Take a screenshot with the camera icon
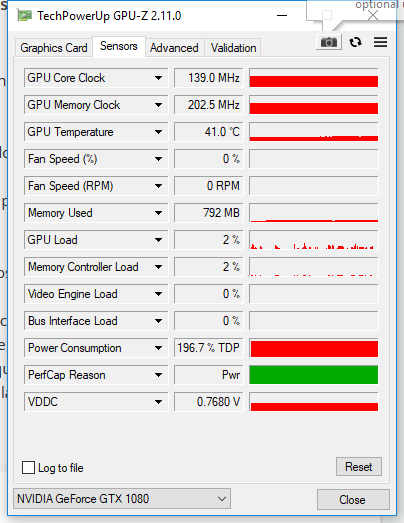The image size is (404, 523). [329, 42]
